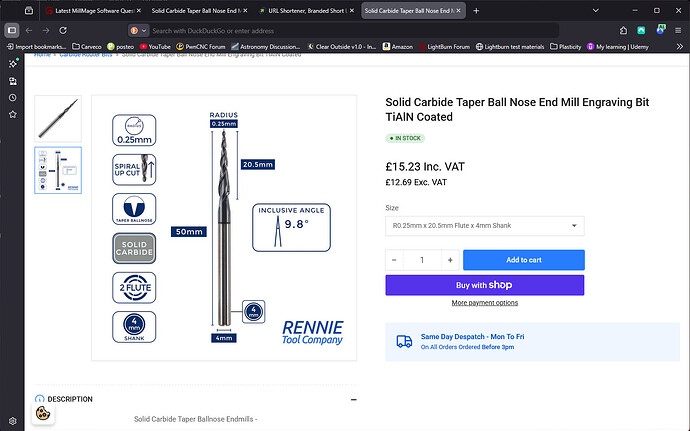Collapse the Description section
Viewport: 690px width, 431px height.
pyautogui.click(x=353, y=399)
